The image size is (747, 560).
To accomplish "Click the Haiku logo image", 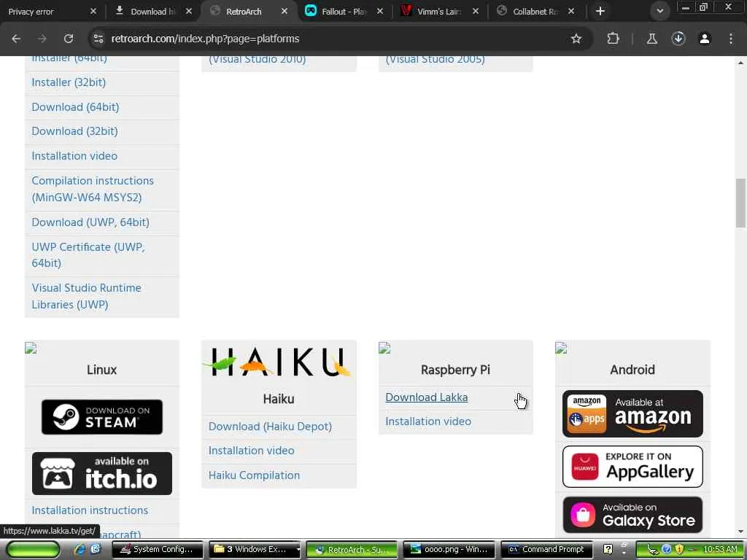I will (x=278, y=362).
